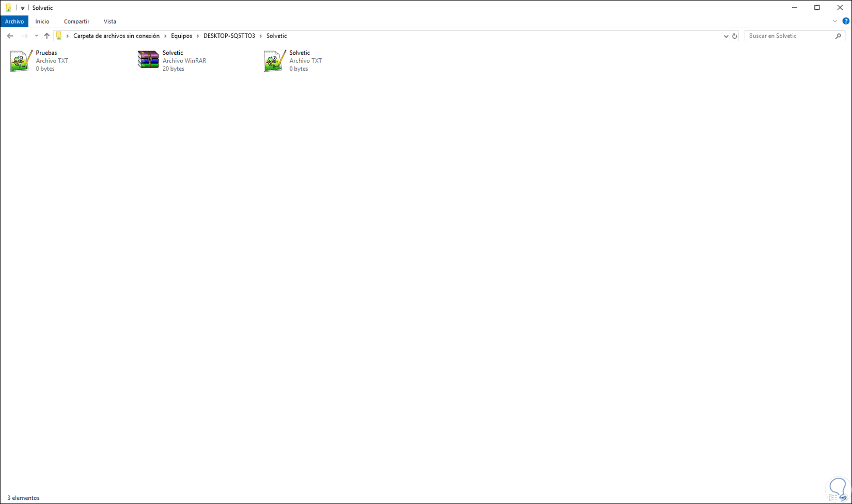Navigate to DESKTOP-SQ5TTO3 breadcrumb
The width and height of the screenshot is (852, 504).
pyautogui.click(x=229, y=36)
